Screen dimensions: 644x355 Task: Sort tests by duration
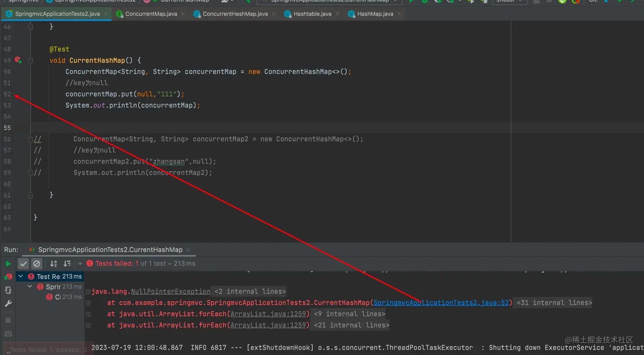tap(67, 264)
